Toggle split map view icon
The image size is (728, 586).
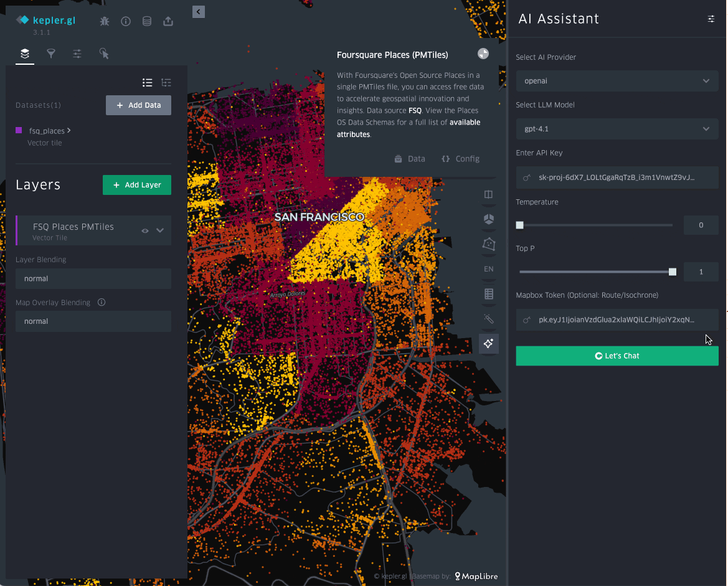pos(488,194)
